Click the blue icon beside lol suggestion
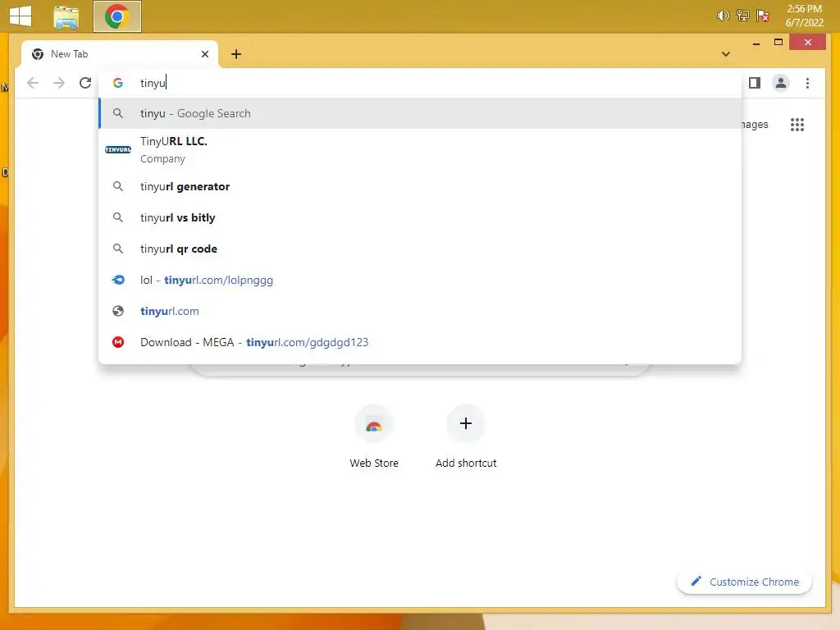The width and height of the screenshot is (840, 630). click(118, 280)
